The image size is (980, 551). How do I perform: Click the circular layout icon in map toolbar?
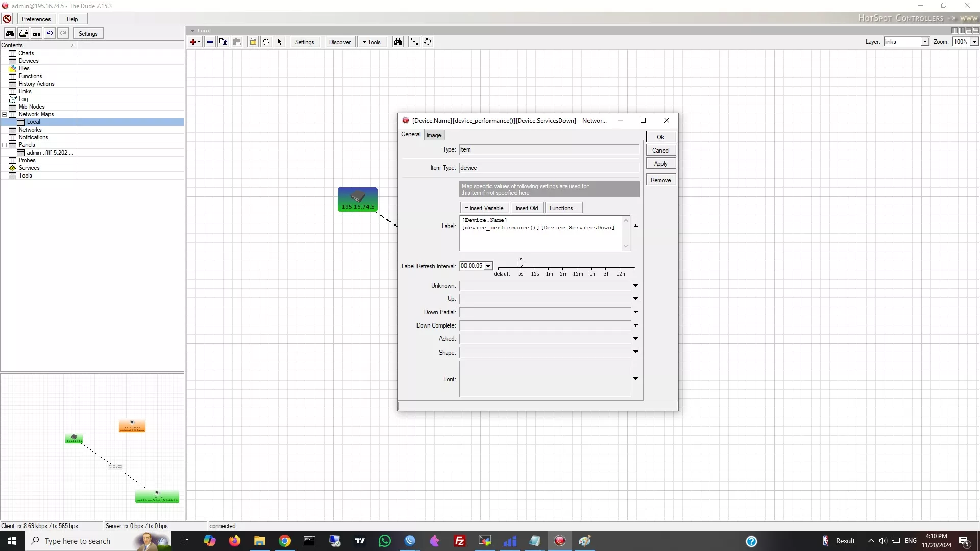427,42
